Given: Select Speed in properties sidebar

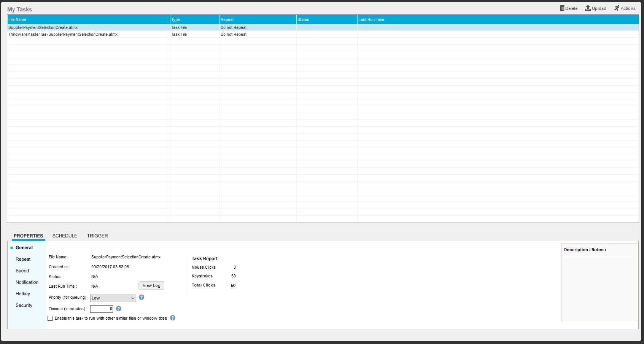Looking at the screenshot, I should (x=22, y=271).
